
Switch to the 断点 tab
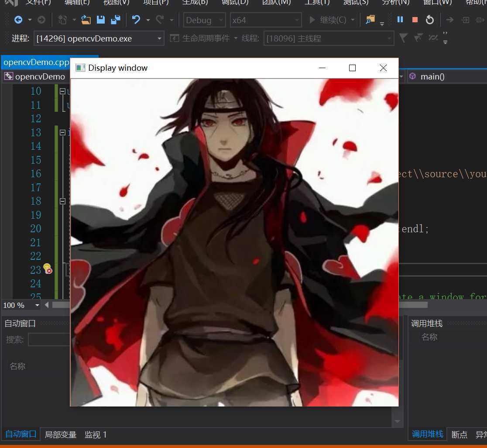(x=460, y=434)
